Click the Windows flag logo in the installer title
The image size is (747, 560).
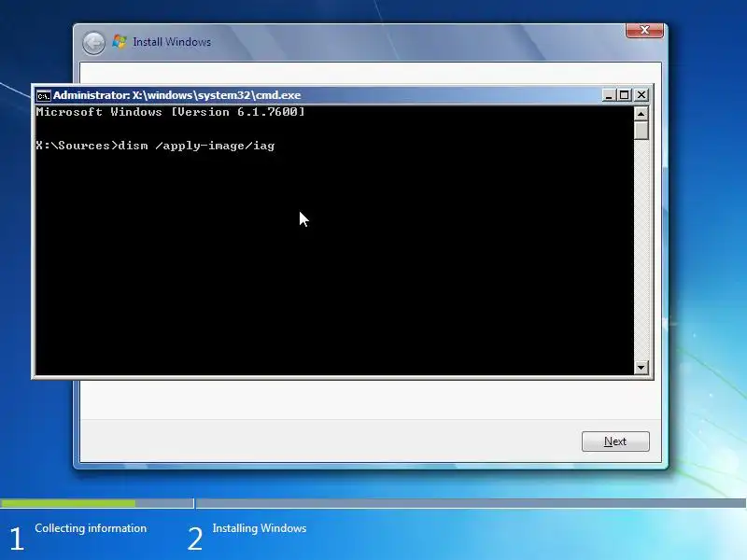120,41
